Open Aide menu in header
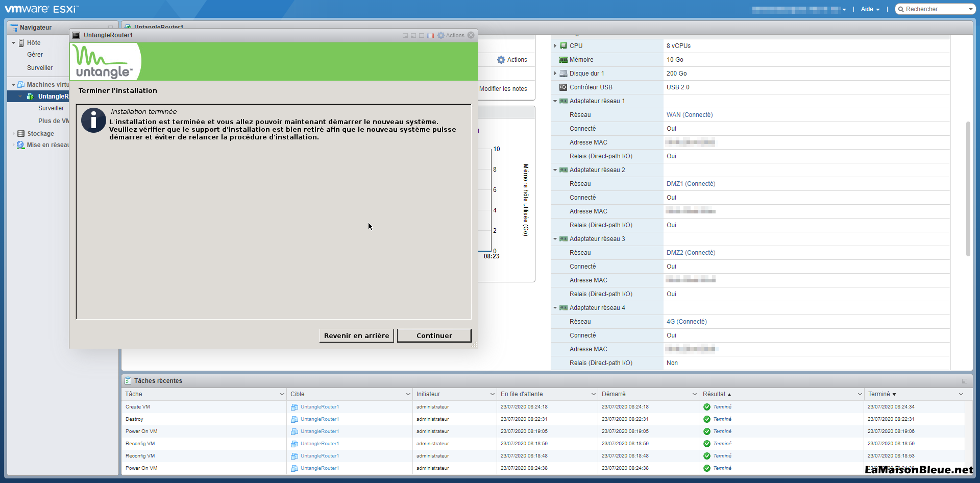This screenshot has width=980, height=483. tap(870, 9)
